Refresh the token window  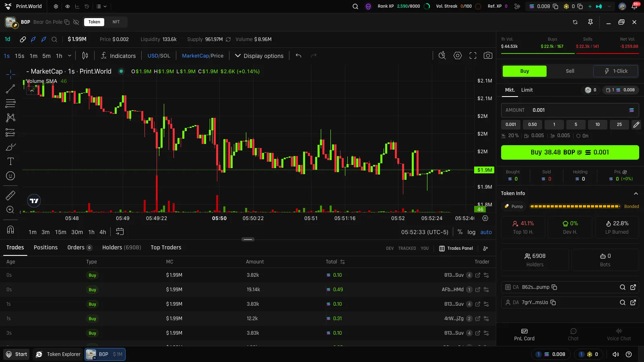point(575,22)
